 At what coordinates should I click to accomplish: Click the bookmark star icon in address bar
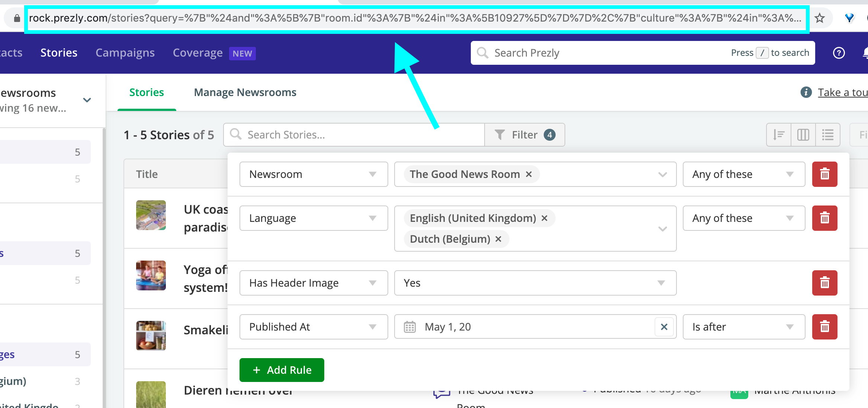pos(820,18)
